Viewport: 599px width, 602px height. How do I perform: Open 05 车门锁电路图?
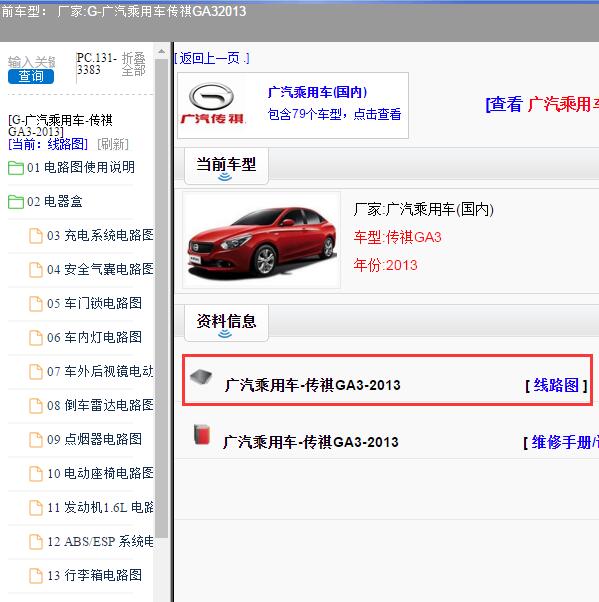pyautogui.click(x=94, y=303)
